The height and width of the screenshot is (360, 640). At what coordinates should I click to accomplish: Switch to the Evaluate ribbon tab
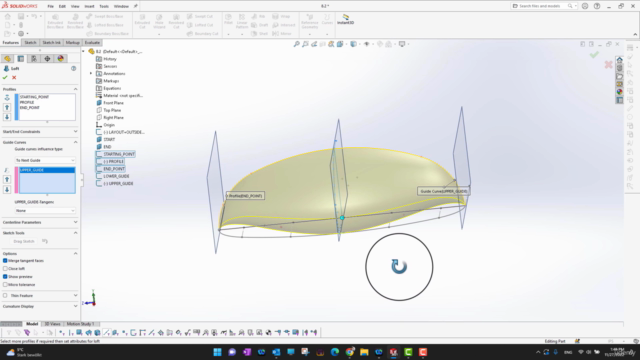tap(92, 42)
